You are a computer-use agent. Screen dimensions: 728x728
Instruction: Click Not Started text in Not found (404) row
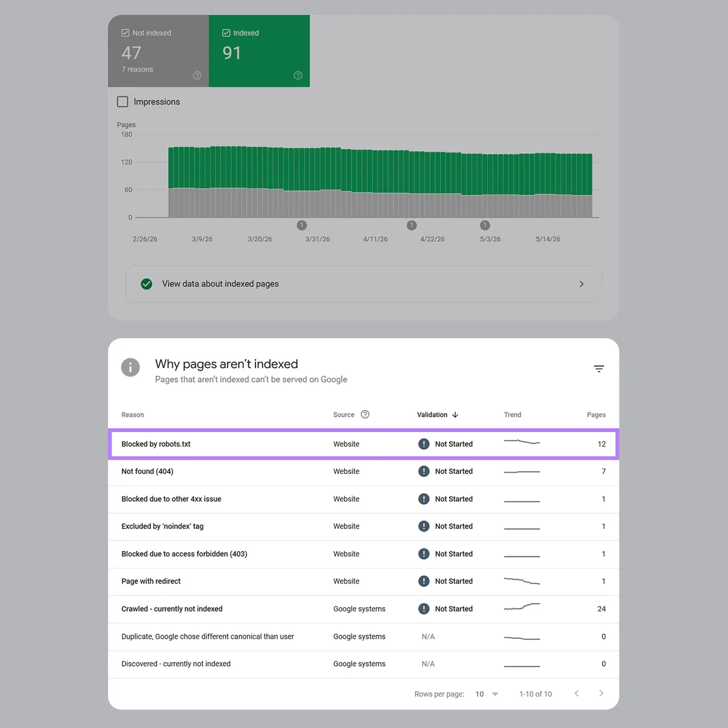(x=454, y=471)
